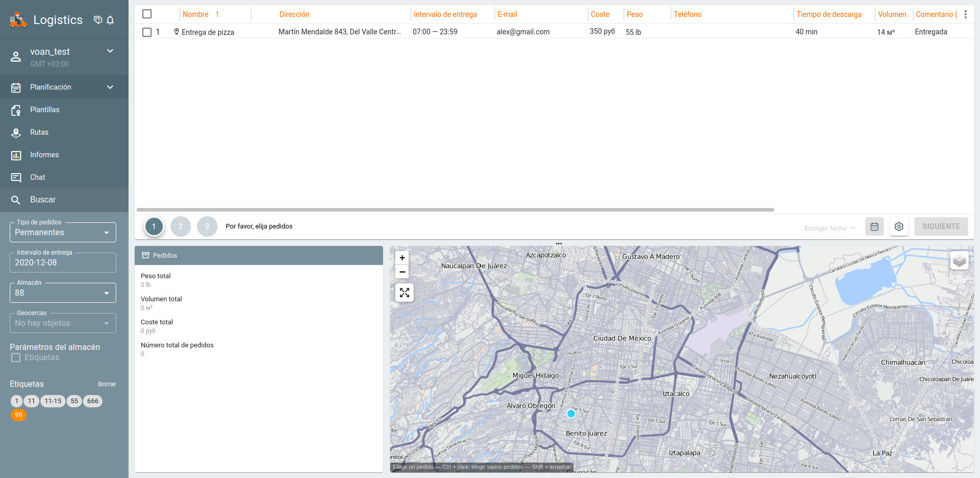Select all orders header checkbox
The width and height of the screenshot is (980, 478).
point(147,14)
